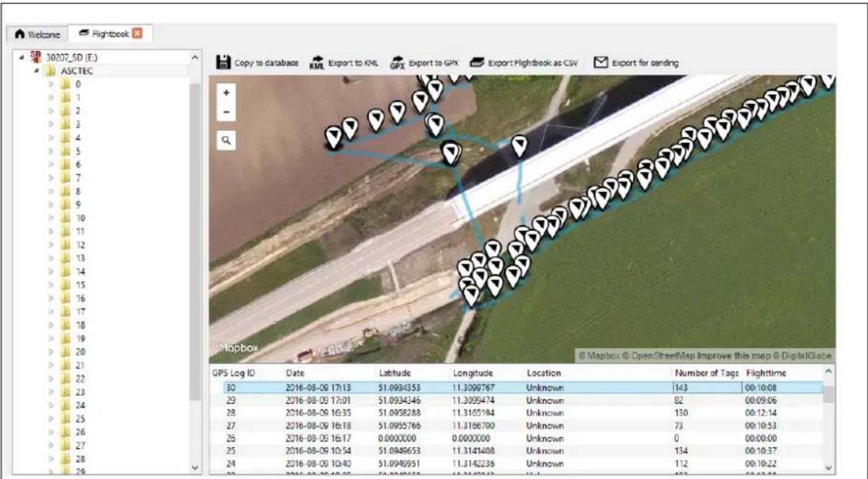Viewport: 868px width, 479px height.
Task: Click the folder icon for folder 20
Action: [x=66, y=352]
